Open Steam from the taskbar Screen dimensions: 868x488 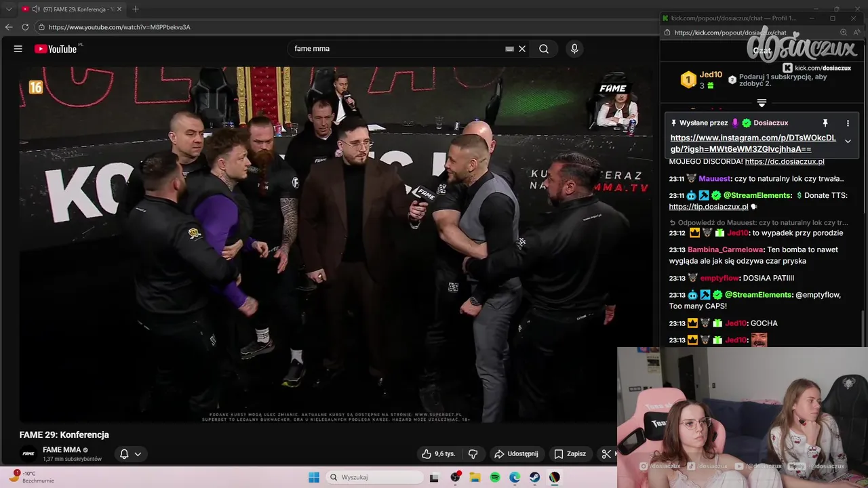(x=535, y=477)
